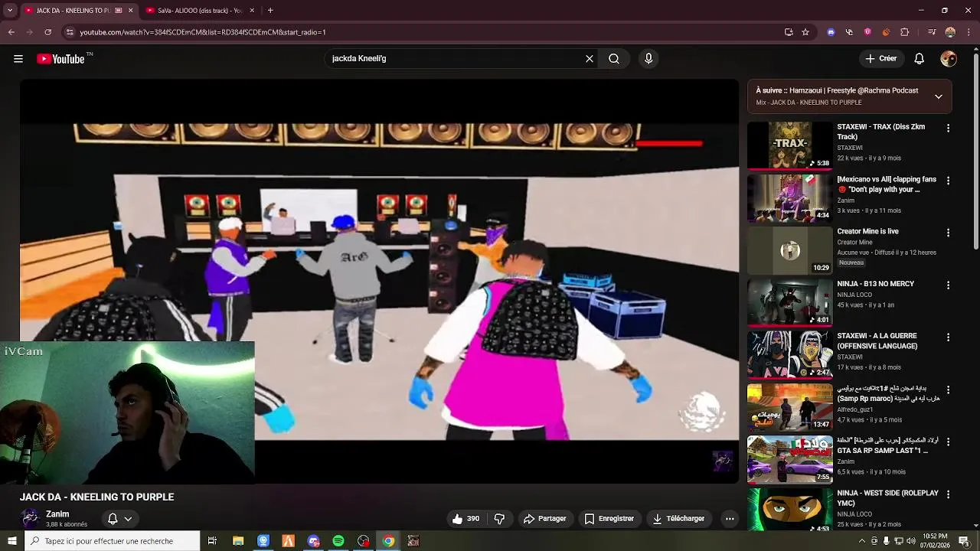Open options for Creator Mine is live
The width and height of the screenshot is (980, 551).
(948, 233)
